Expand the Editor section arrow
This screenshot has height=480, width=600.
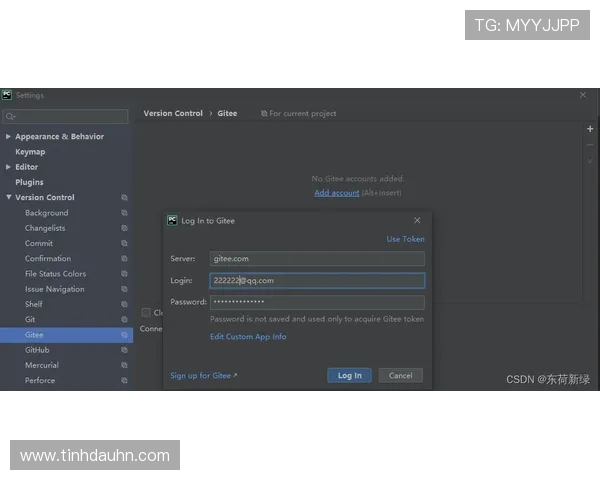pos(8,167)
